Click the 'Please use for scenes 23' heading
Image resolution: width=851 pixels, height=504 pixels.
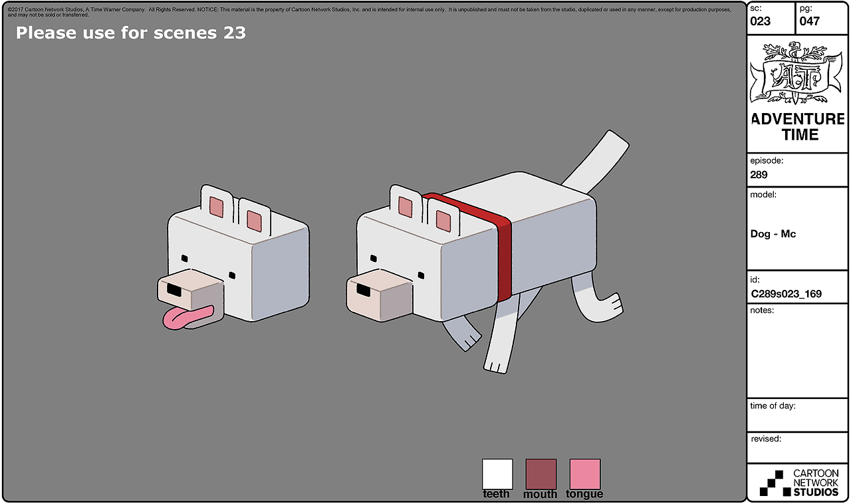131,33
